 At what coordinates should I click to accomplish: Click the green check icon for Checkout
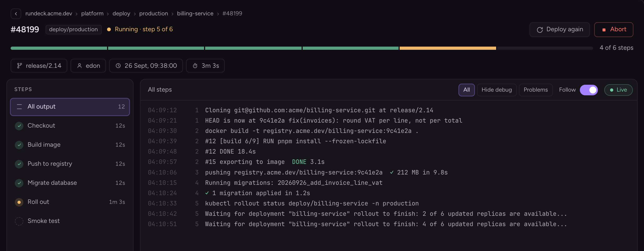tap(19, 126)
